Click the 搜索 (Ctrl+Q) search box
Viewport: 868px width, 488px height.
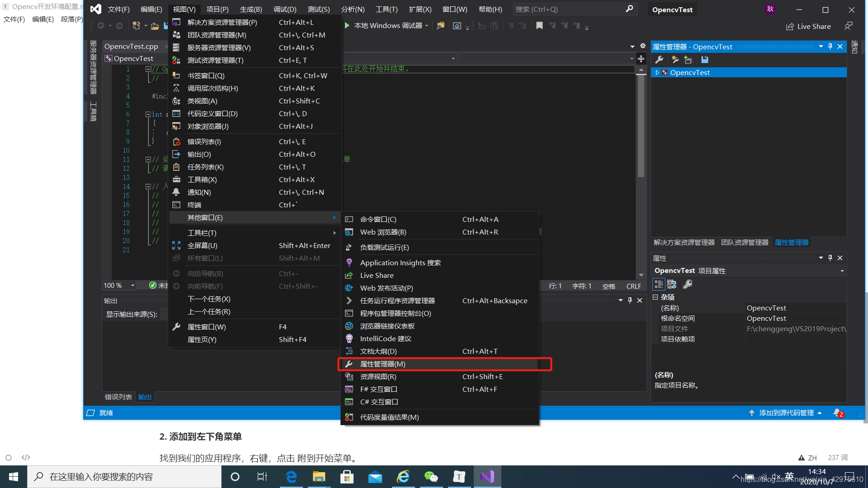tap(570, 9)
